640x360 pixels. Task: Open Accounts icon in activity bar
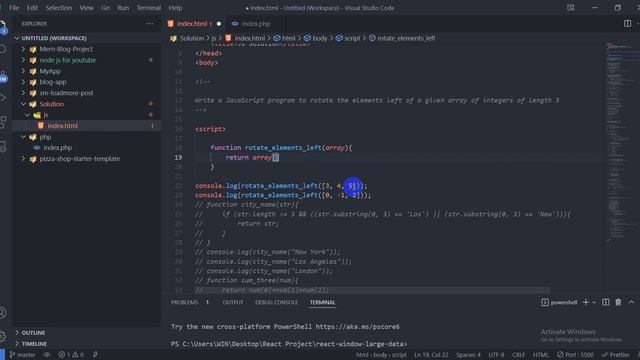(3, 313)
